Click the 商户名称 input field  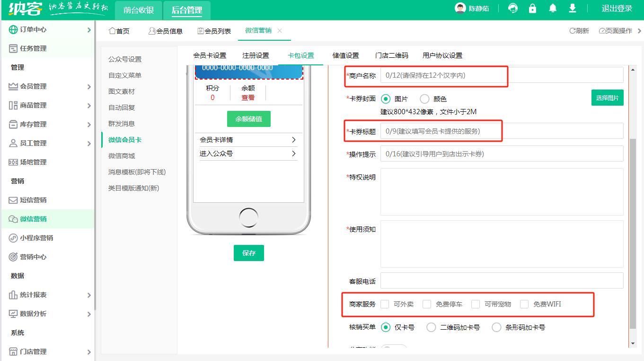tap(502, 75)
